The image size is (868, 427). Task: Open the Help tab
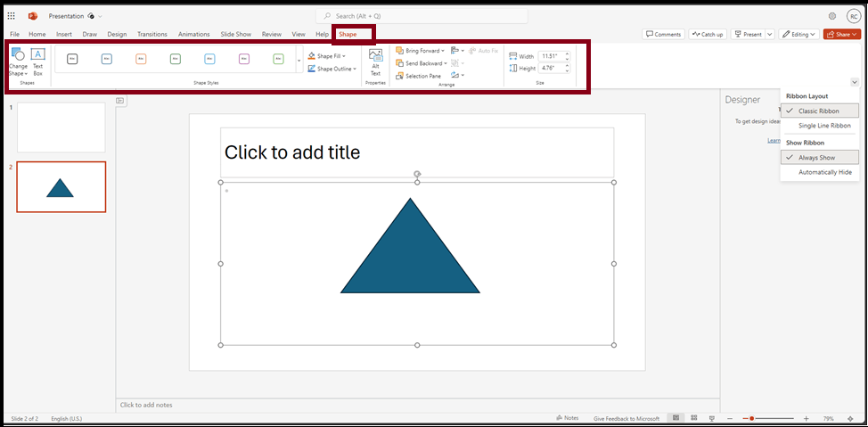pos(323,35)
